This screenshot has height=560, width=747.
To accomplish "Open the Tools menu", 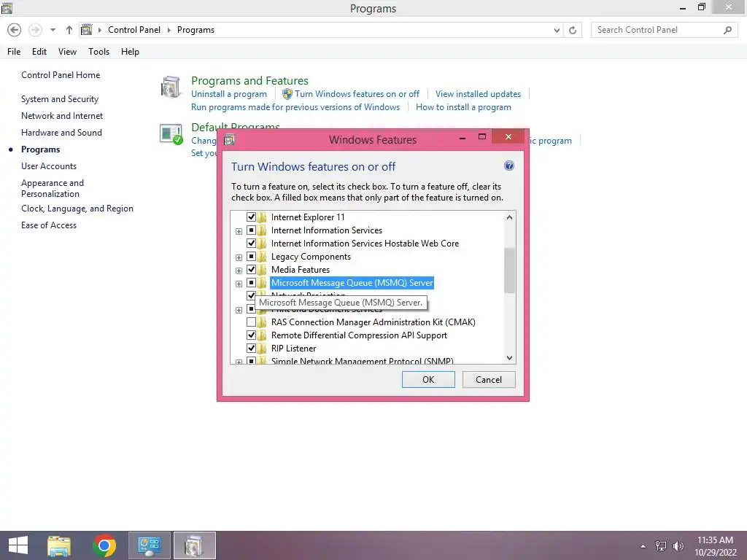I will tap(98, 52).
